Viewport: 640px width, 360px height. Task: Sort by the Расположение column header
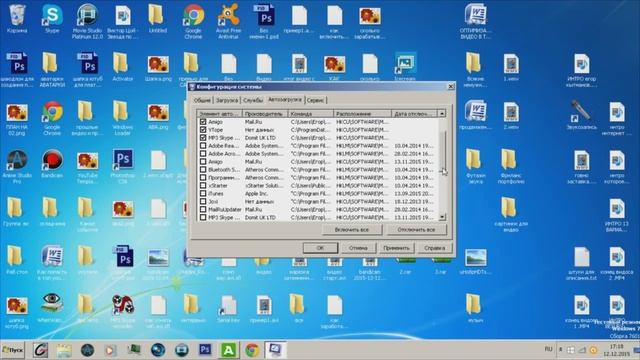(x=362, y=113)
